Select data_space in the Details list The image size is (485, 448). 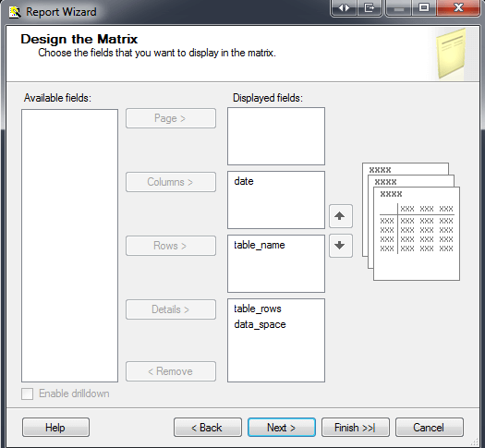click(x=260, y=324)
